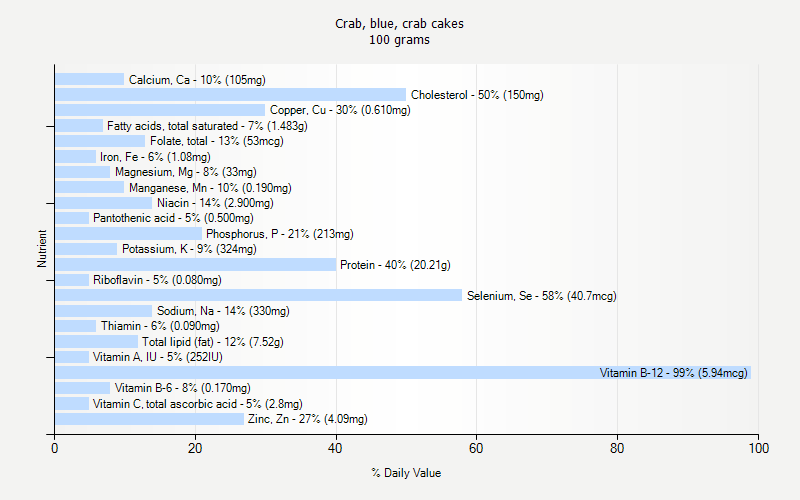Image resolution: width=800 pixels, height=500 pixels.
Task: Select Magnesium, Mg - 8% (33mg) label
Action: coord(186,172)
